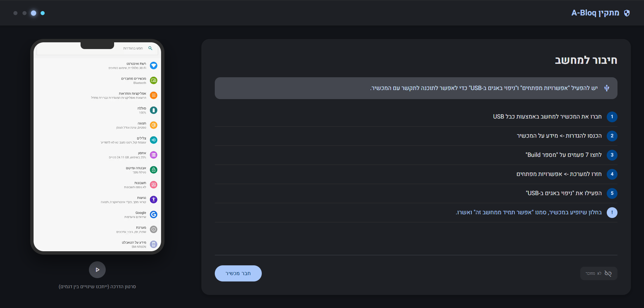Screen dimensions: 644x308
Task: Play the tutorial video below the phone
Action: click(x=97, y=270)
